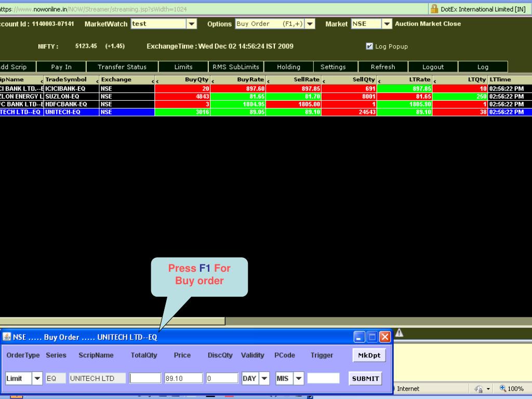The height and width of the screenshot is (399, 532).
Task: Select the UNITECH-EQ row symbol
Action: (71, 112)
